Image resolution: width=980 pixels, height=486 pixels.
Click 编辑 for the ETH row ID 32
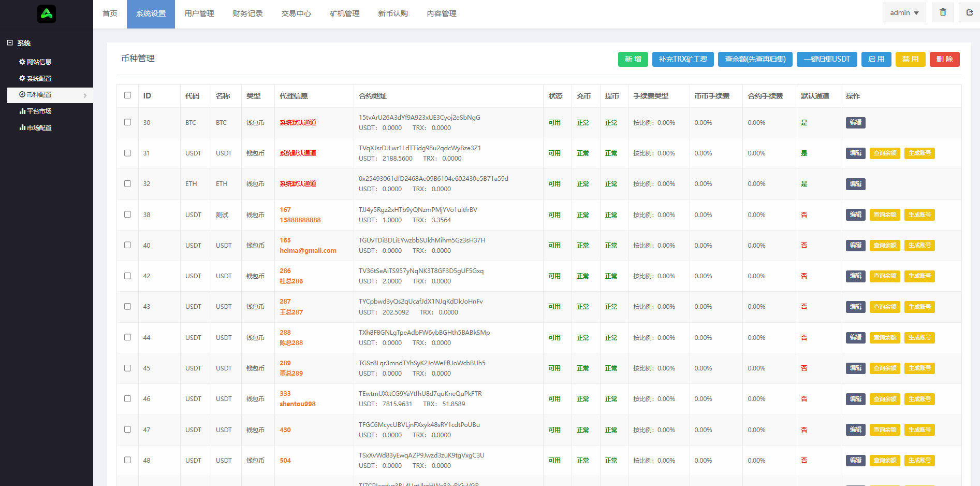tap(856, 183)
